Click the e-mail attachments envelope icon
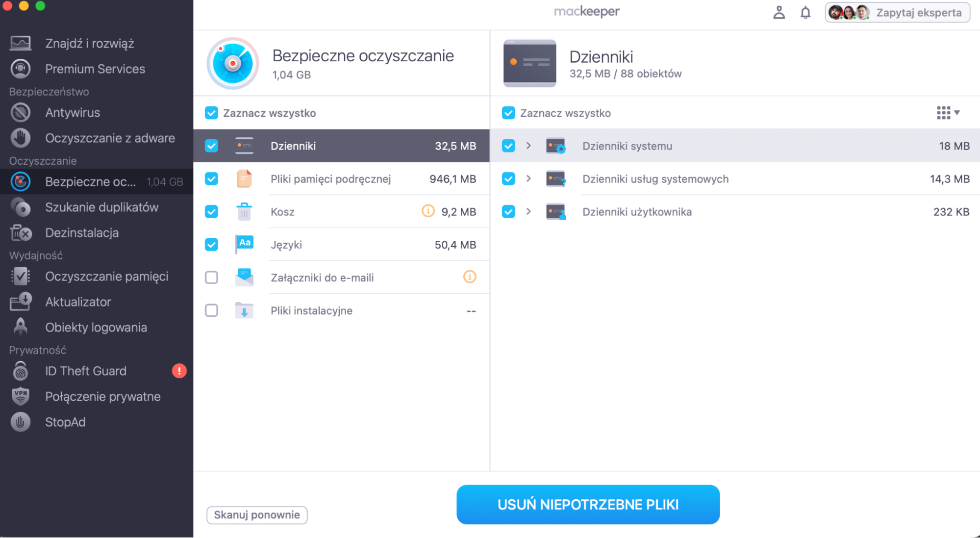980x538 pixels. click(x=244, y=277)
